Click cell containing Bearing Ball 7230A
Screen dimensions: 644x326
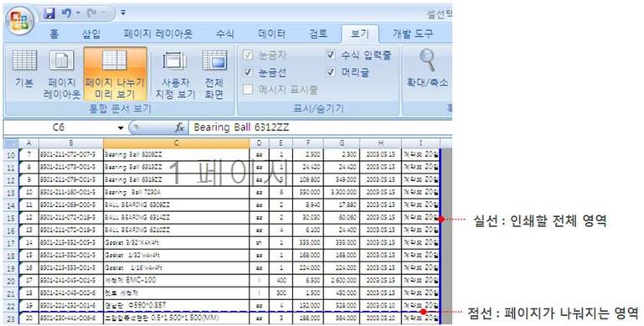pos(176,193)
